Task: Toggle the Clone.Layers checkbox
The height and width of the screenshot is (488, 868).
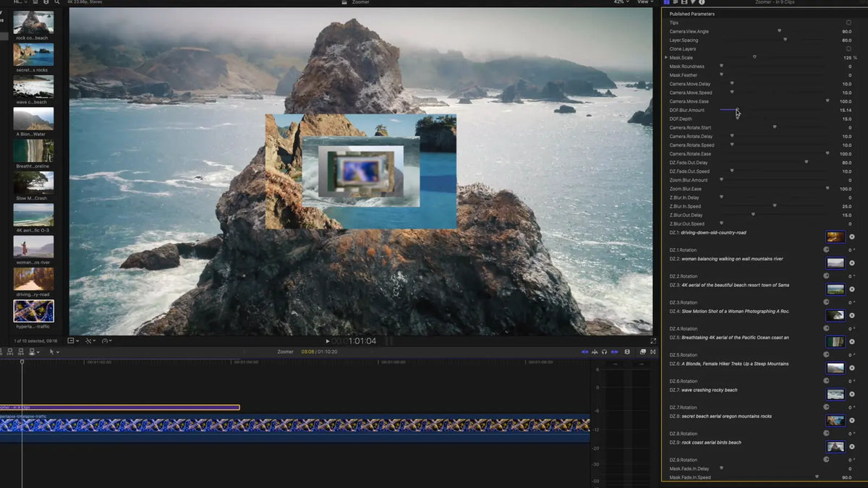Action: click(848, 48)
